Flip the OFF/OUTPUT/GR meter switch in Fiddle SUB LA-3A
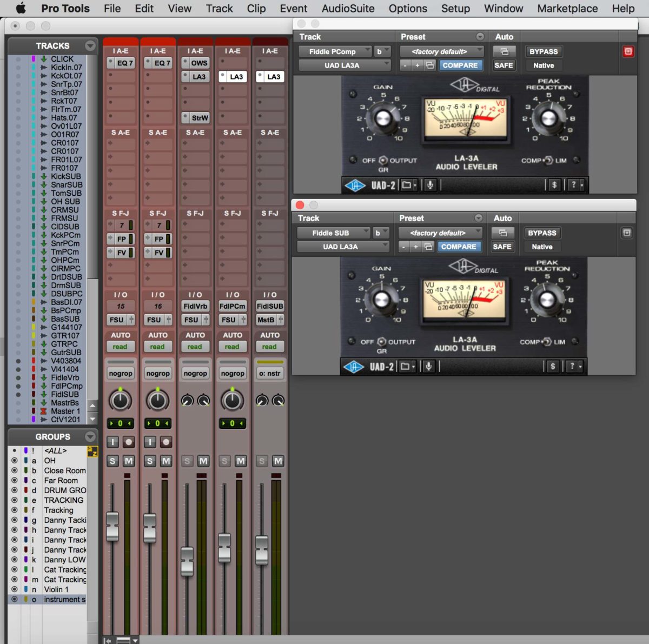Viewport: 649px width, 644px height. 382,342
